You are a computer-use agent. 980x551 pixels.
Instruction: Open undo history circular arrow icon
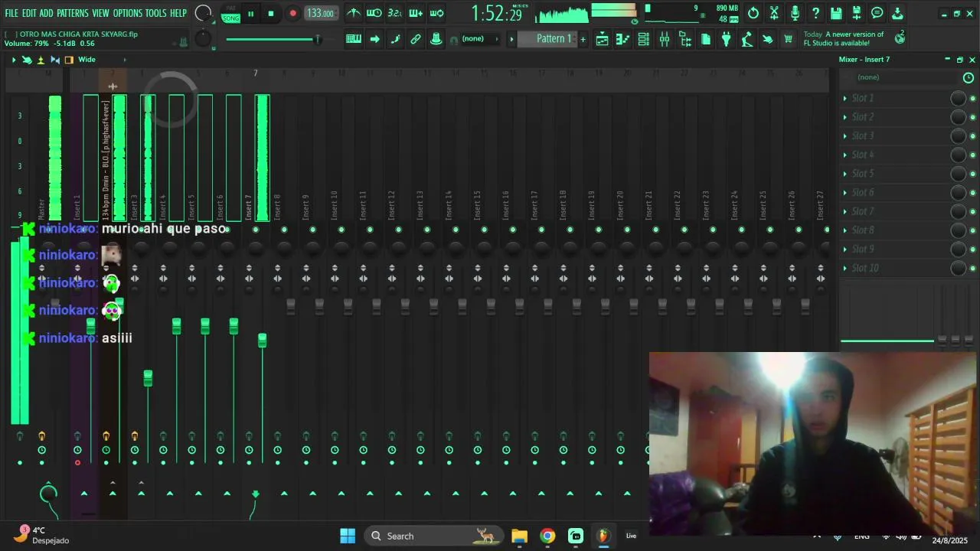coord(753,13)
